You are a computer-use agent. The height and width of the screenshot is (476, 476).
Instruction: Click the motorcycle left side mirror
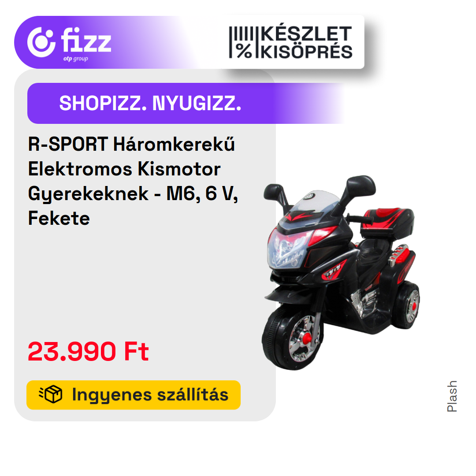274,192
